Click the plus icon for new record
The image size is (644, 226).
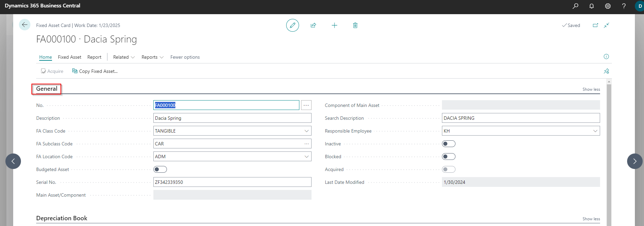[335, 25]
